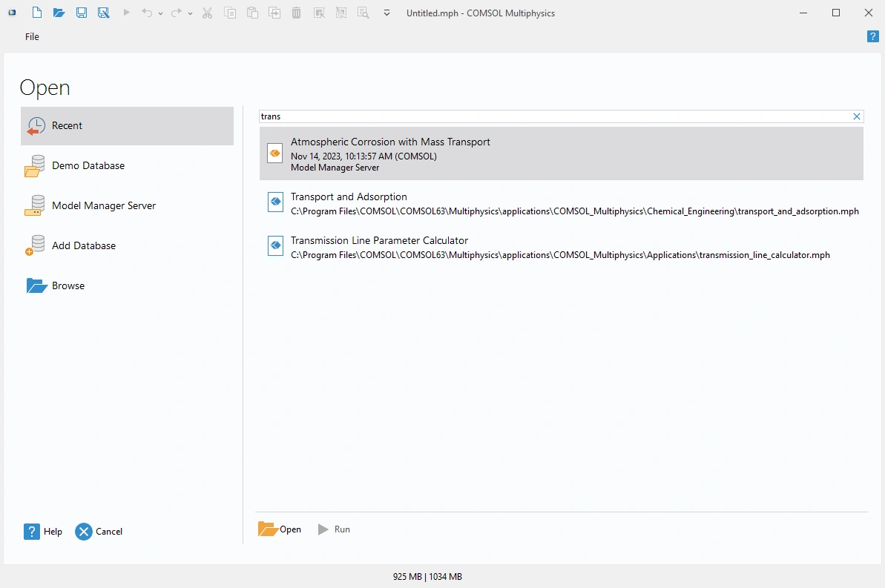Open the File menu
Screen dimensions: 885x588
coord(32,36)
